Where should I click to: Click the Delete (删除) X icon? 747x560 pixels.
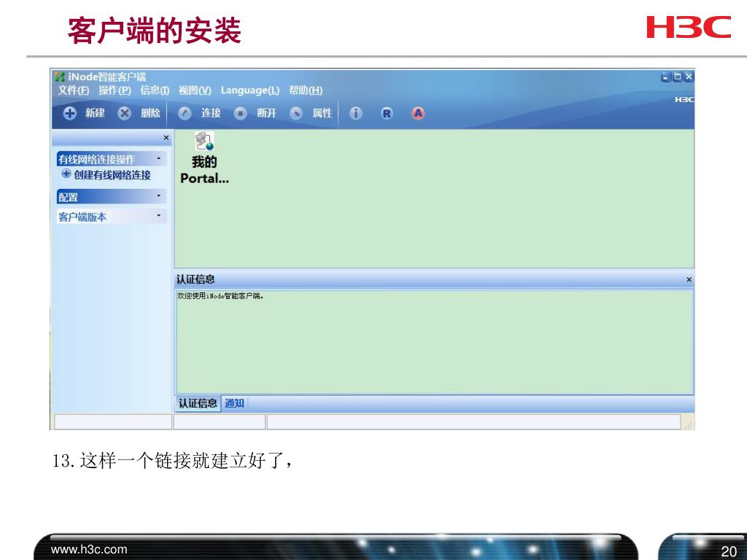[124, 113]
